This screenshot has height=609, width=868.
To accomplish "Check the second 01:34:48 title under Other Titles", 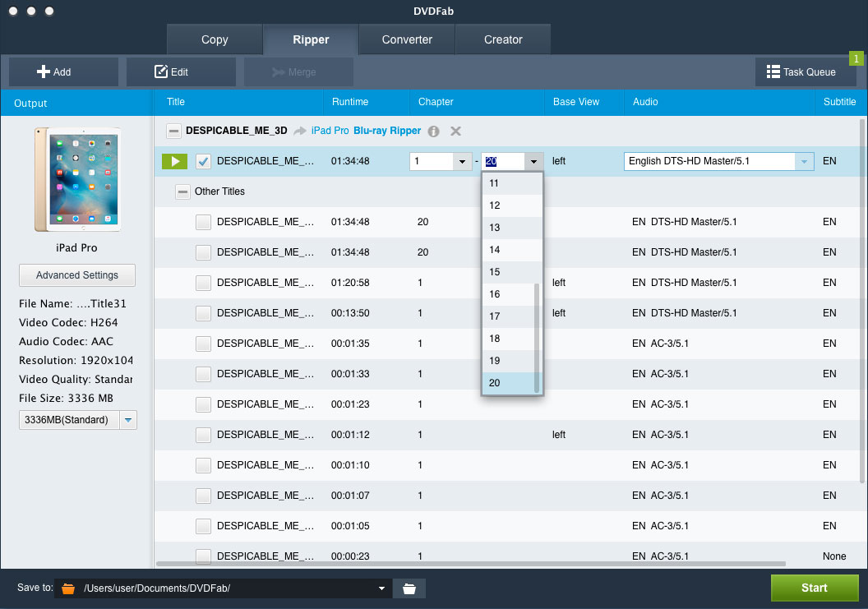I will [x=203, y=252].
